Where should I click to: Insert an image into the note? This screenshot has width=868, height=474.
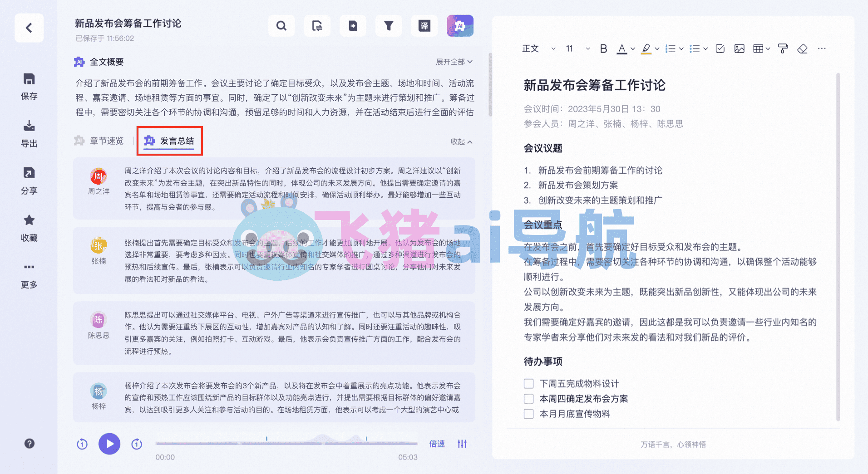pos(739,49)
